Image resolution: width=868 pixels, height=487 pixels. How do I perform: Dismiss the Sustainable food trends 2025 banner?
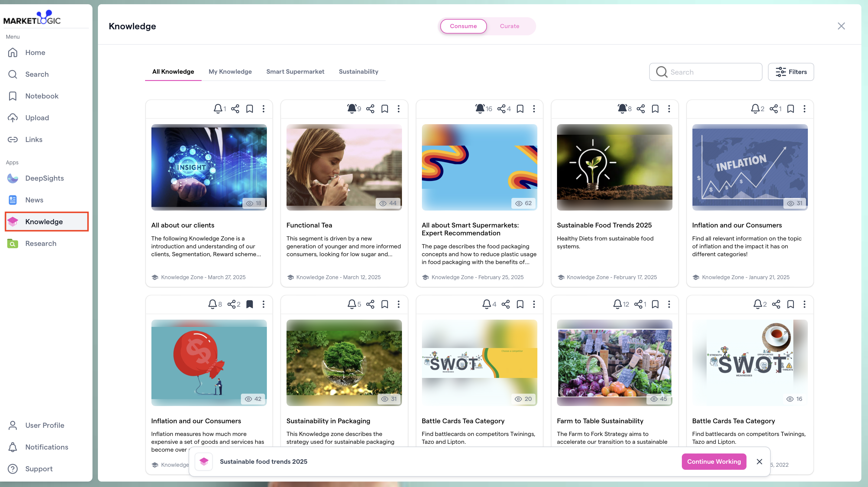click(759, 461)
